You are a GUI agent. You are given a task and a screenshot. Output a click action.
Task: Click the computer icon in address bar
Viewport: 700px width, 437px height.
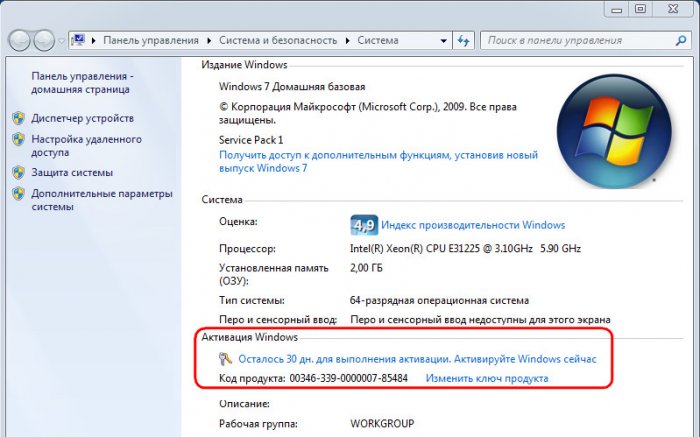(x=78, y=40)
